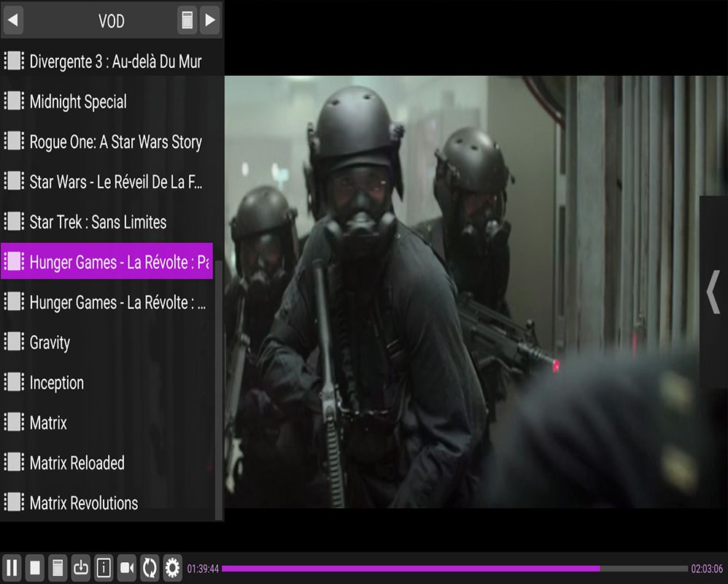Choose Matrix from the list
This screenshot has height=584, width=728.
point(107,423)
